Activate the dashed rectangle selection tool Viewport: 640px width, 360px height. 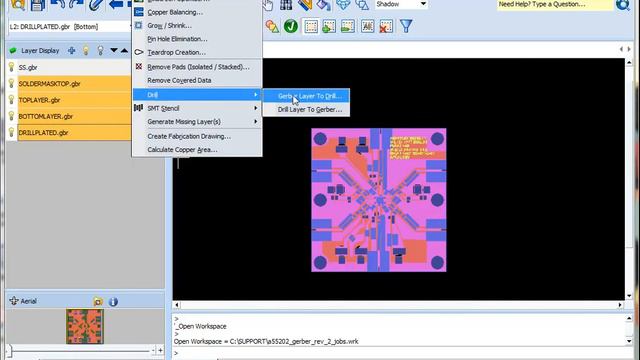click(x=311, y=27)
